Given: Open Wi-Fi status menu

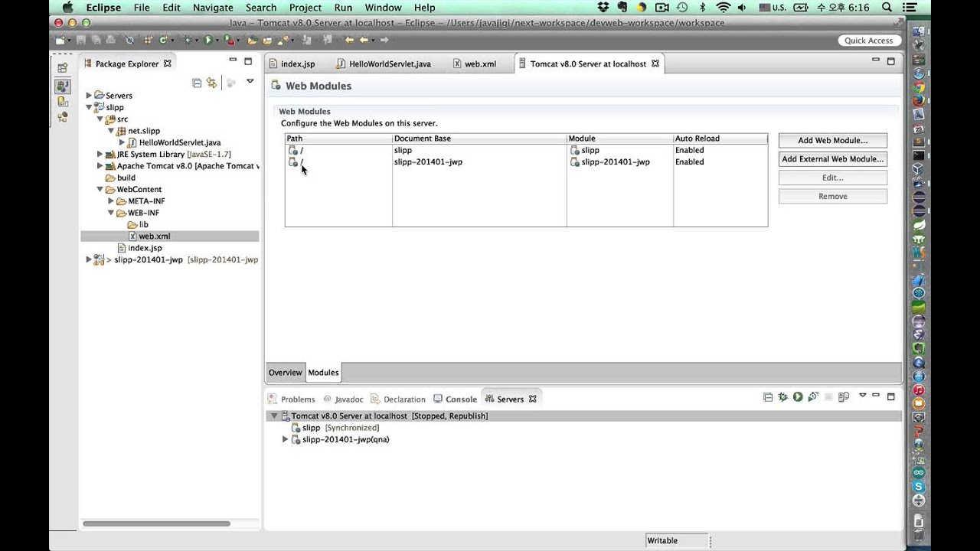Looking at the screenshot, I should pyautogui.click(x=723, y=8).
